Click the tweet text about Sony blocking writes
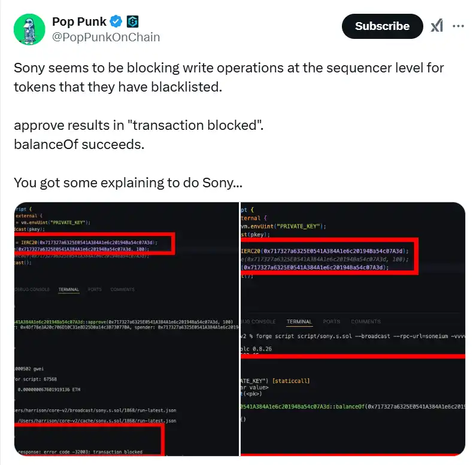Screen dimensions: 476x465 click(229, 77)
